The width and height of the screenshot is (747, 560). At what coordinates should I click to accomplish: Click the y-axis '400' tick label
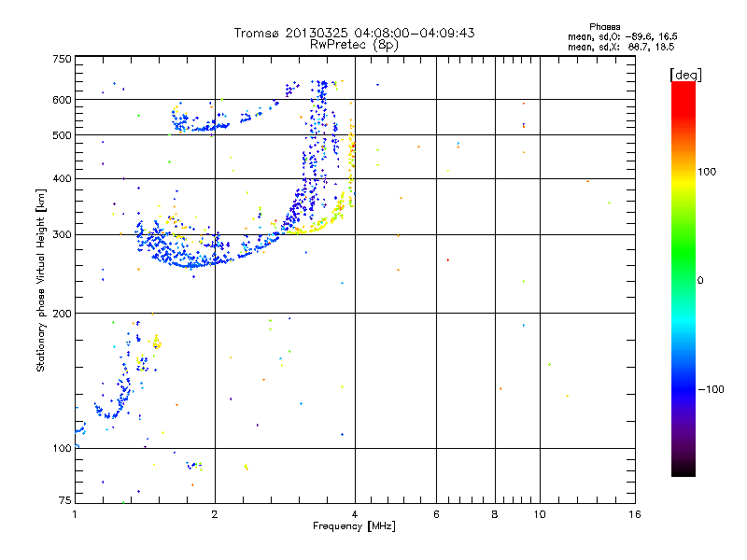(x=62, y=178)
